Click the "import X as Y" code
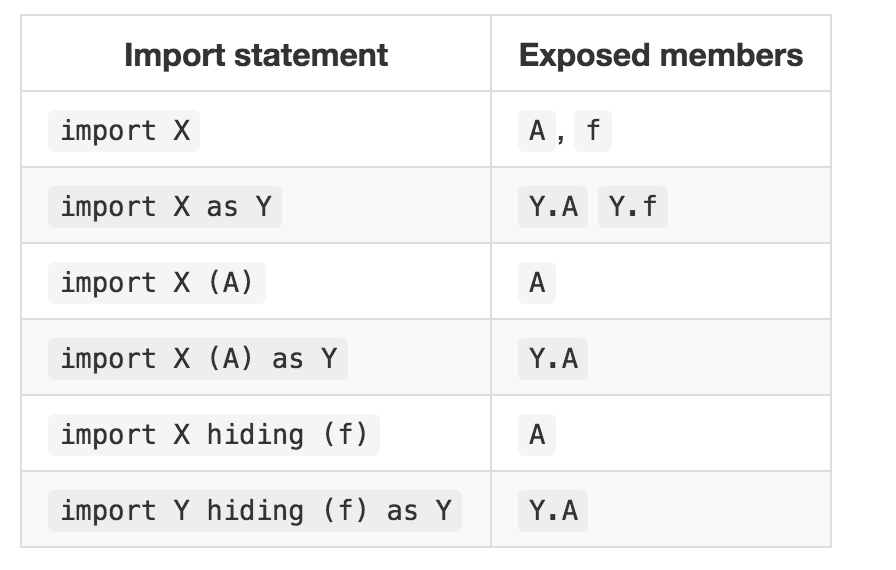The height and width of the screenshot is (570, 896). [x=165, y=207]
